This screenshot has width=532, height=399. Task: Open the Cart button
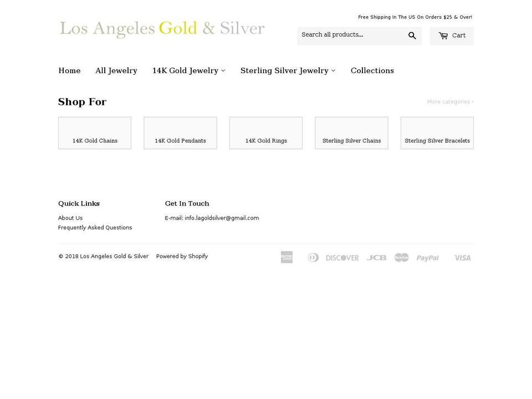pyautogui.click(x=452, y=35)
